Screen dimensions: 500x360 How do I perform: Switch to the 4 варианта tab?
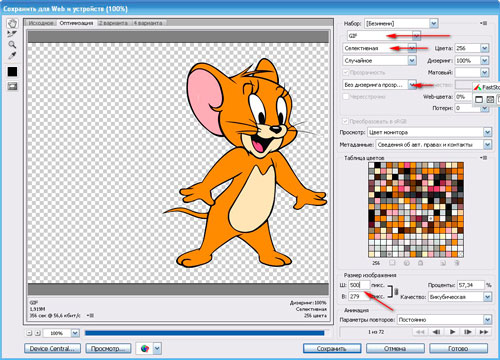pyautogui.click(x=148, y=23)
